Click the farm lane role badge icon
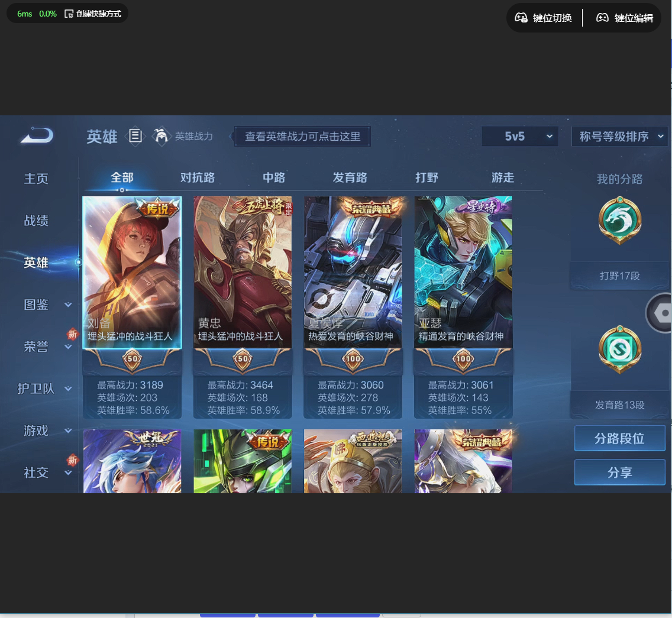Image resolution: width=672 pixels, height=618 pixels. pyautogui.click(x=619, y=350)
